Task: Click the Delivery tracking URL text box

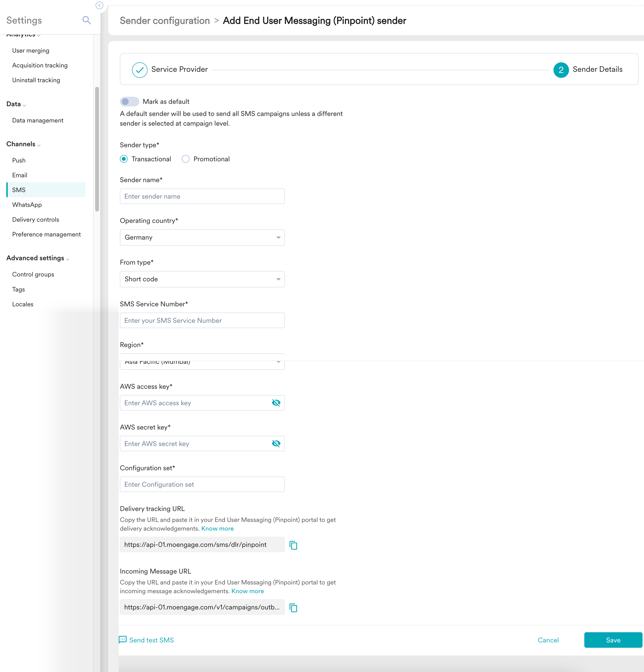Action: click(x=202, y=544)
